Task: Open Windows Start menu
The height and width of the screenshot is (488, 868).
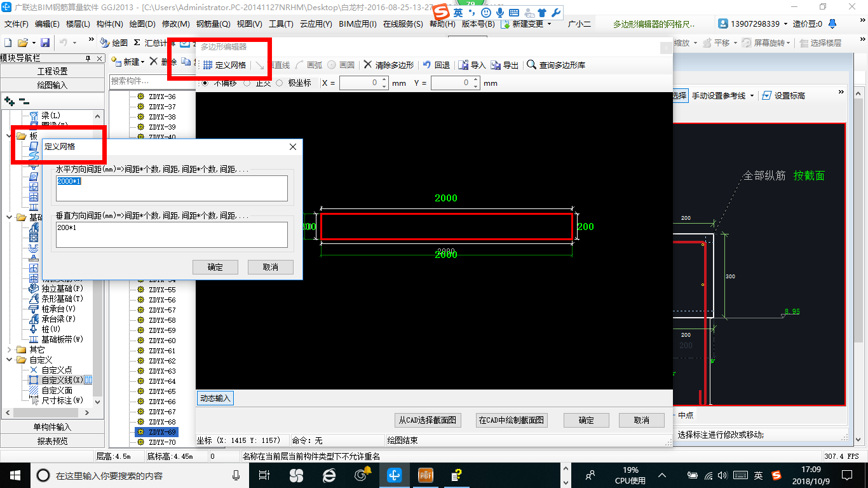Action: coord(14,475)
